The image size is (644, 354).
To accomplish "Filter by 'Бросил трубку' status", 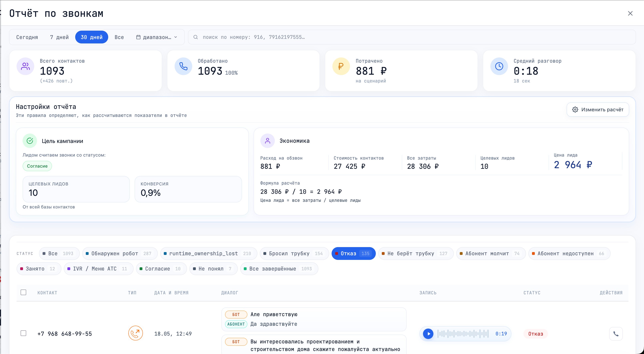I will coord(294,253).
